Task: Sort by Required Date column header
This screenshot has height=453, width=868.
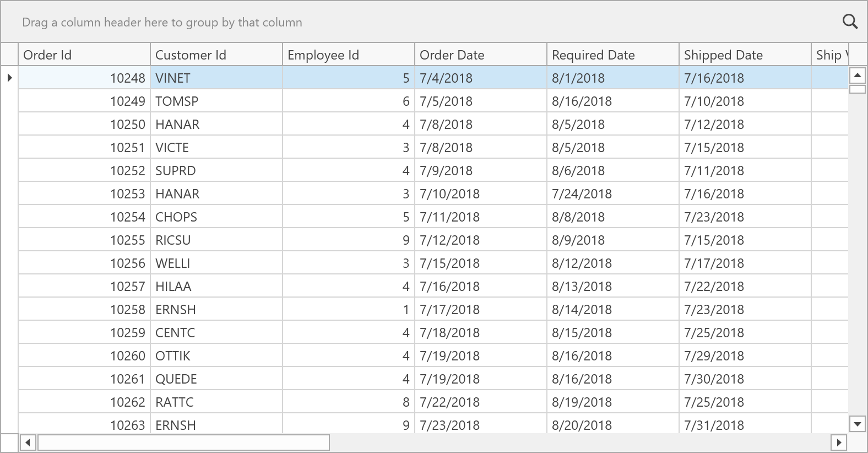Action: (613, 55)
